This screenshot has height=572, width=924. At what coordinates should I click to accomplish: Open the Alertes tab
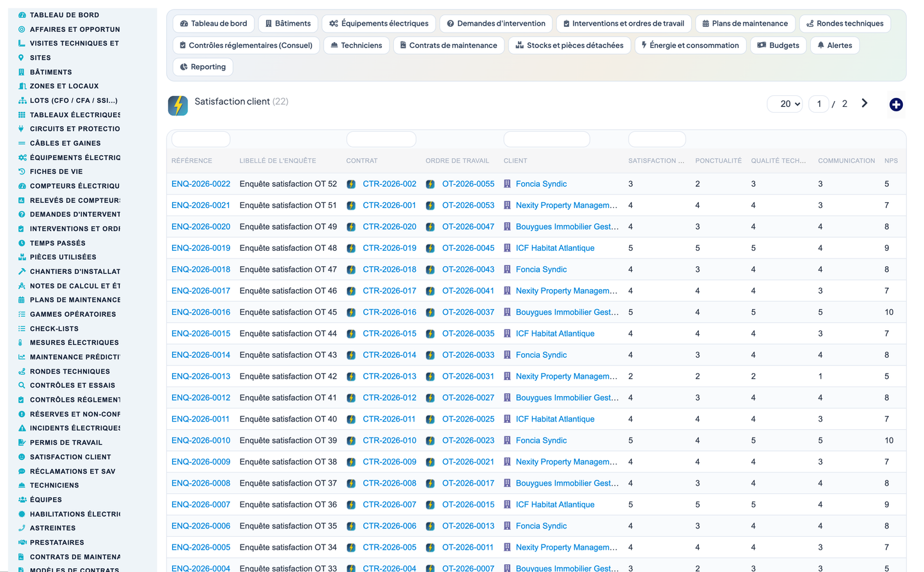834,45
